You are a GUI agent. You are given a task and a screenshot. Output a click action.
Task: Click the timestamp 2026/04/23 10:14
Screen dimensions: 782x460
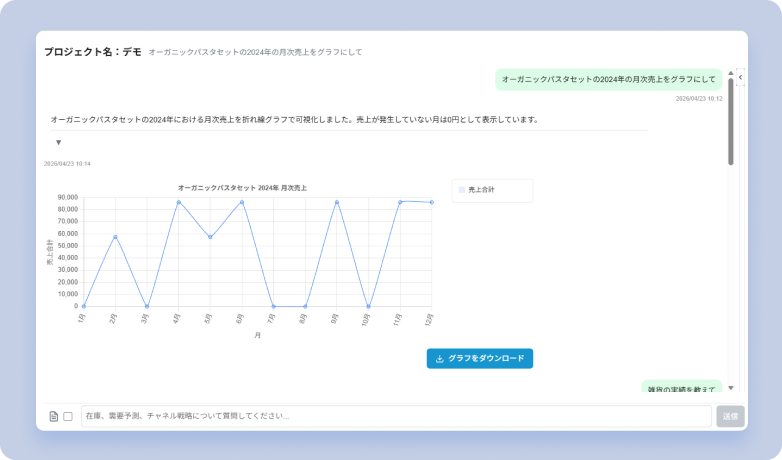coord(67,164)
